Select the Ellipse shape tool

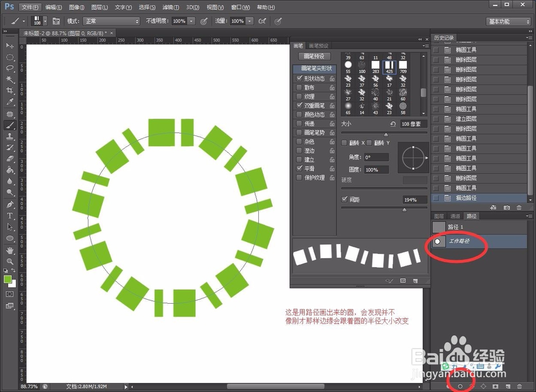[x=10, y=238]
